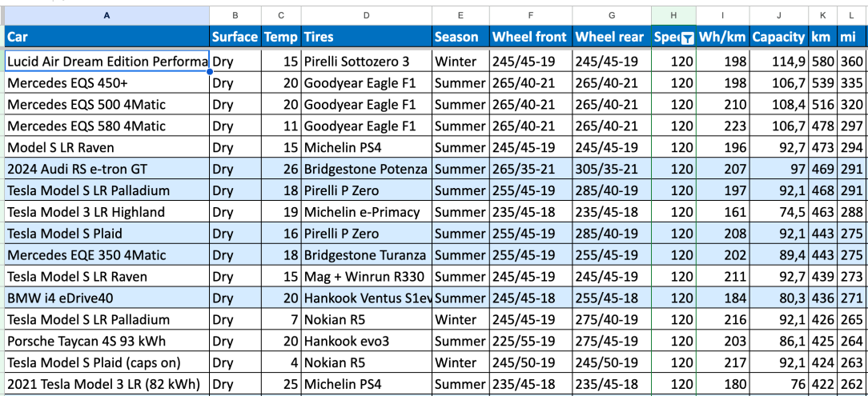The image size is (868, 396).
Task: Select the Capacity column header cell
Action: tap(779, 37)
